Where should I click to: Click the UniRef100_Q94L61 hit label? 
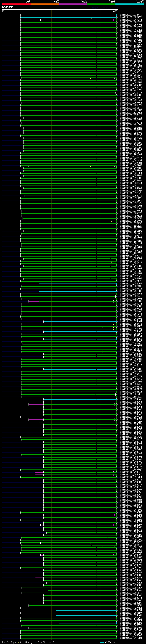tap(131, 615)
